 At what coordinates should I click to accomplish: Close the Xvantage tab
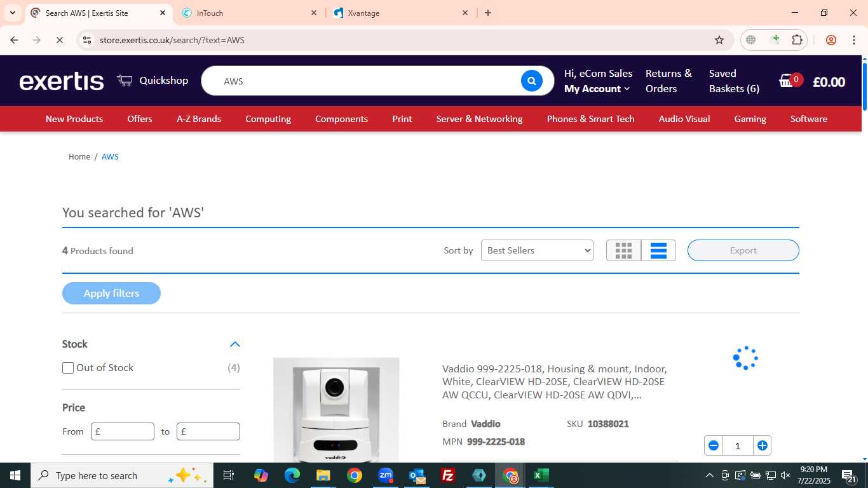click(465, 13)
